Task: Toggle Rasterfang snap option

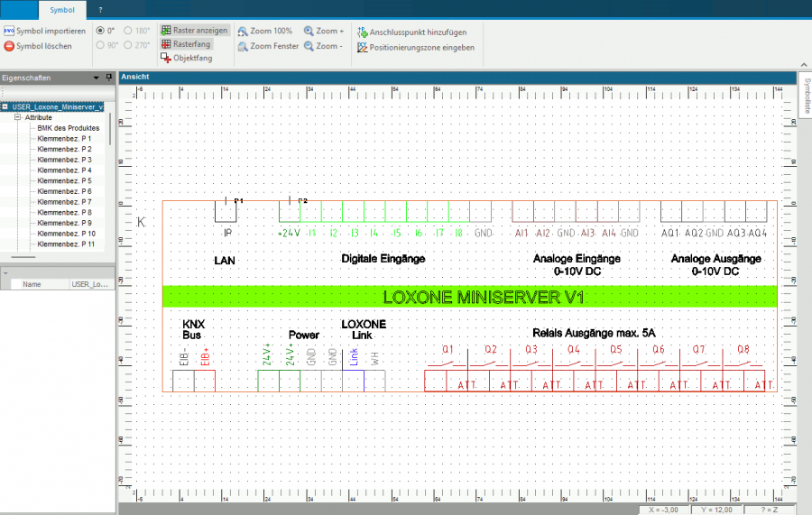Action: [186, 44]
